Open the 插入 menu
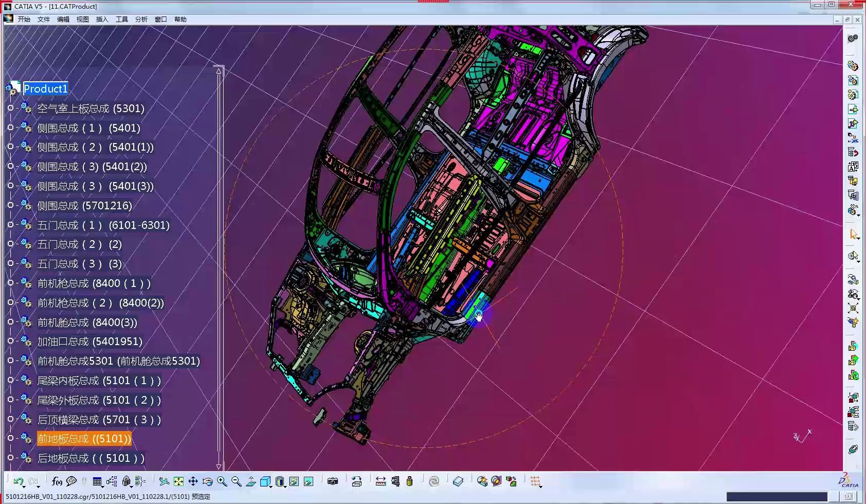The width and height of the screenshot is (866, 504). [102, 19]
